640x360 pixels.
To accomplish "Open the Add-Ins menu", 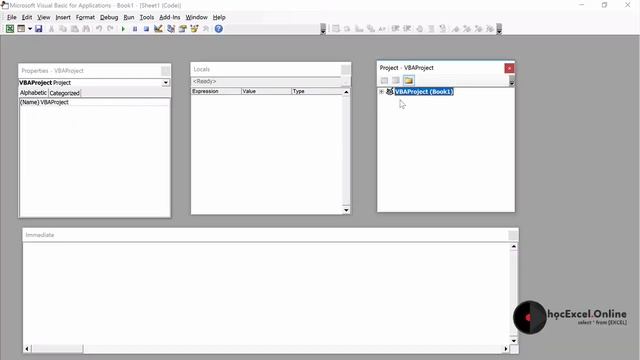I will tap(169, 17).
